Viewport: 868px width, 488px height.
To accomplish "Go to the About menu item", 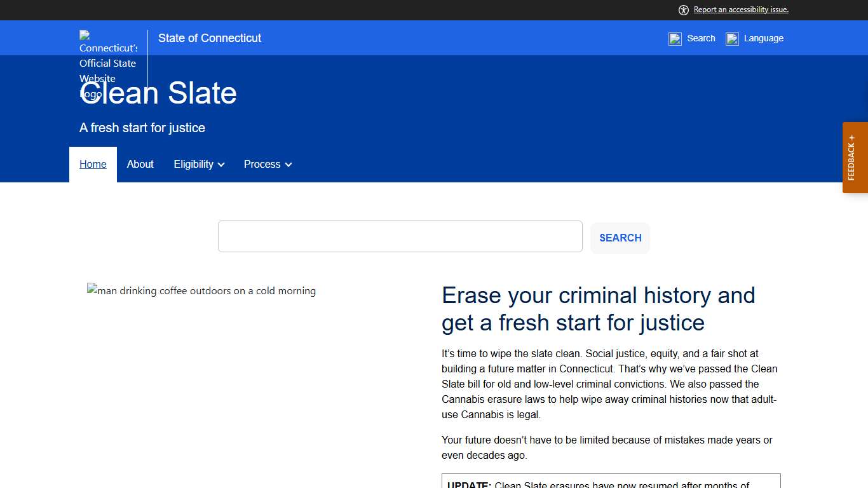I will point(140,164).
